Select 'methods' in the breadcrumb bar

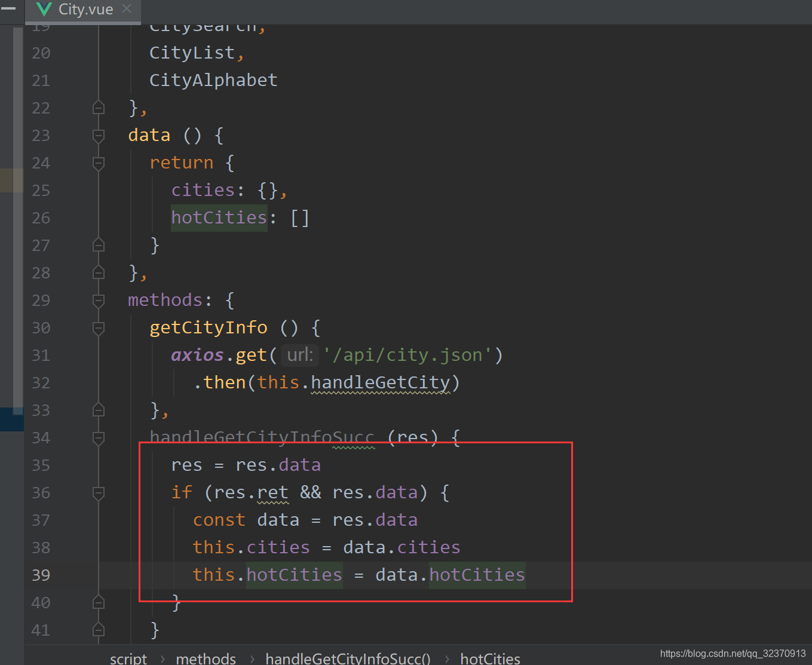206,658
